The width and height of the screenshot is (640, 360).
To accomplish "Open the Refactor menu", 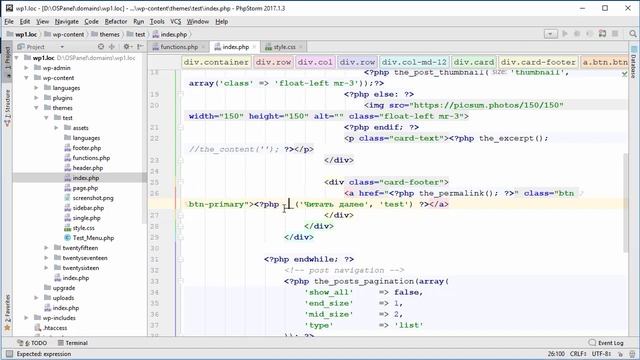I will pyautogui.click(x=116, y=21).
